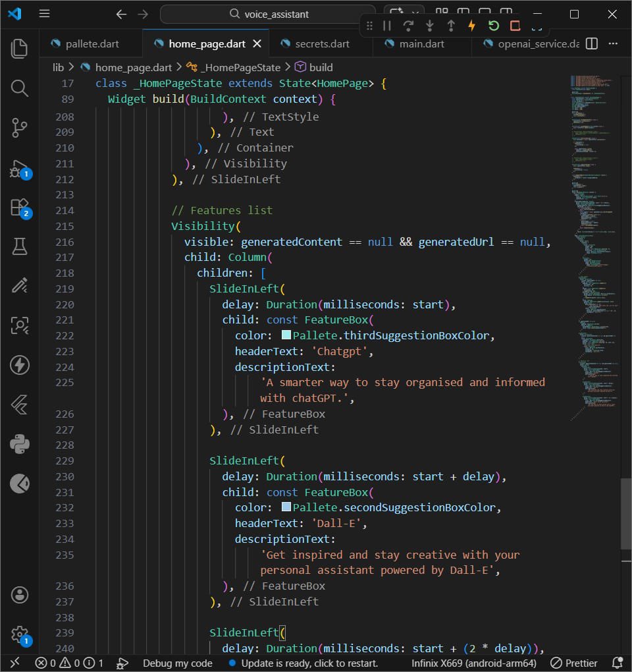The height and width of the screenshot is (672, 632).
Task: Switch to the main.dart tab
Action: coord(421,43)
